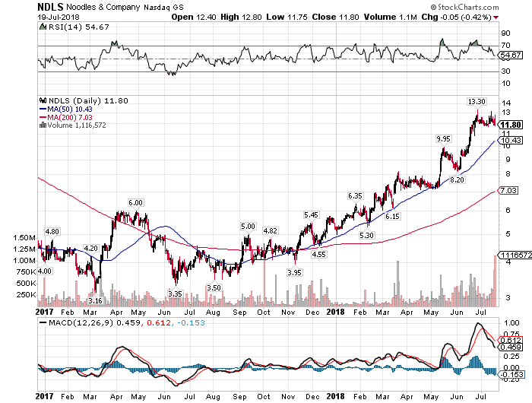The height and width of the screenshot is (403, 532).
Task: Click the 19-Jul-2018 date text
Action: pos(59,17)
